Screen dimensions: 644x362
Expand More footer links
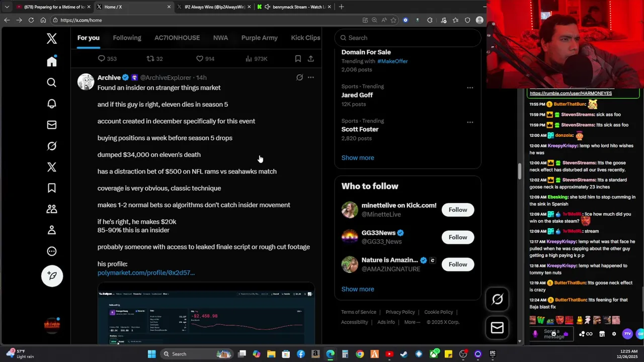(413, 322)
